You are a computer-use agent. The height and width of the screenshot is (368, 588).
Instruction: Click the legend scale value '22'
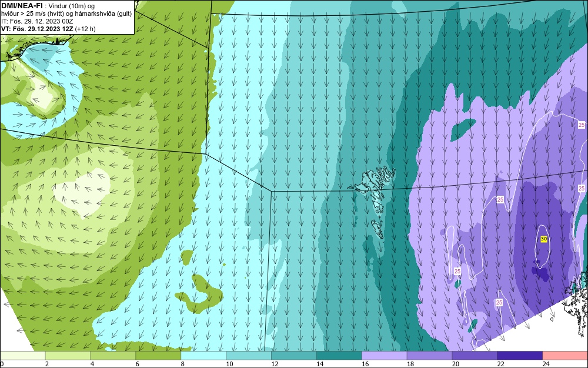pyautogui.click(x=500, y=364)
